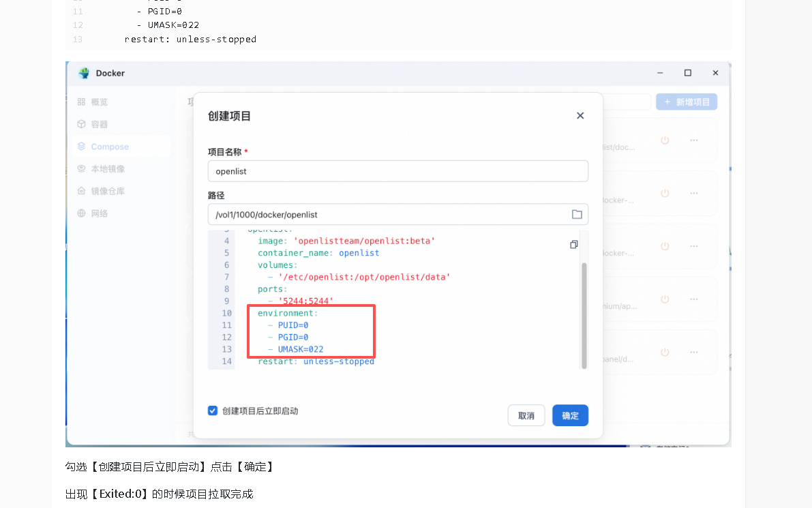Click the code editor vertical scrollbar
The image size is (812, 508).
tap(584, 315)
